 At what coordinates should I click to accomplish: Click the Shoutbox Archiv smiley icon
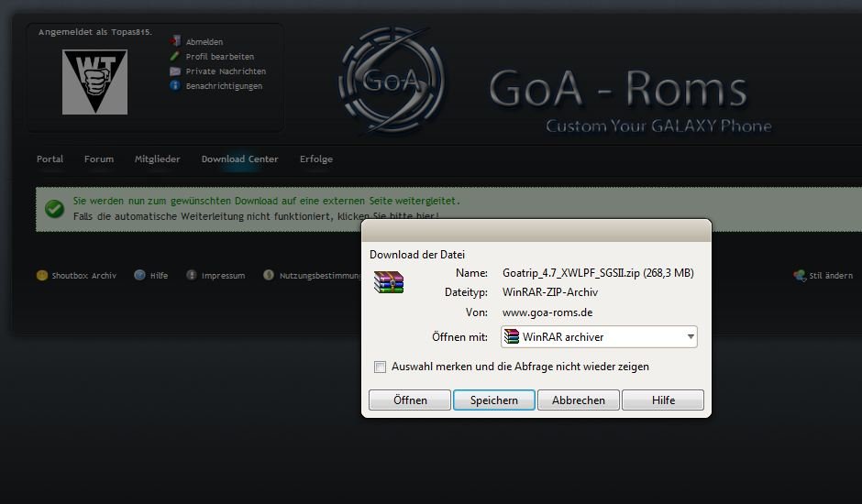(42, 275)
